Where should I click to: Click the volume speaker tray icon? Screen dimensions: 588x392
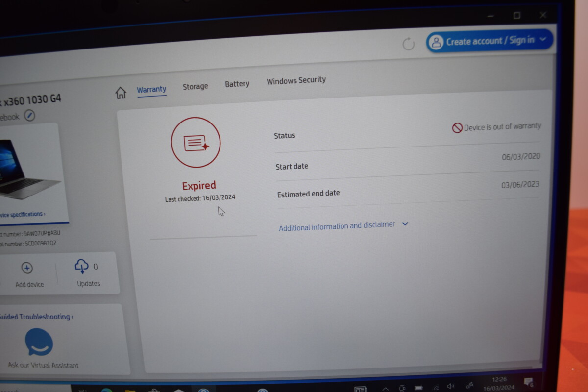pyautogui.click(x=451, y=387)
